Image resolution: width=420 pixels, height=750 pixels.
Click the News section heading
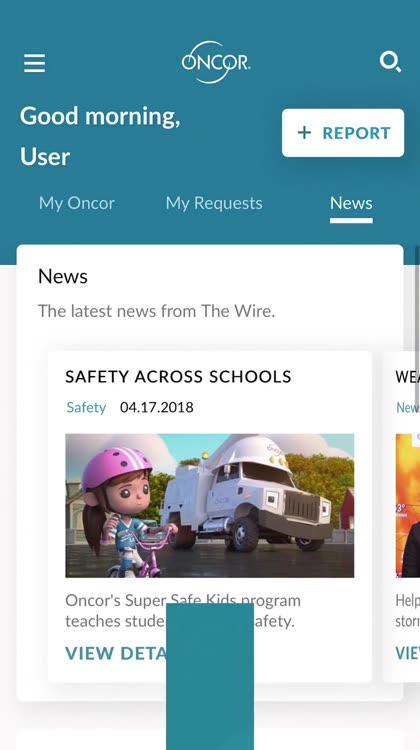point(63,276)
